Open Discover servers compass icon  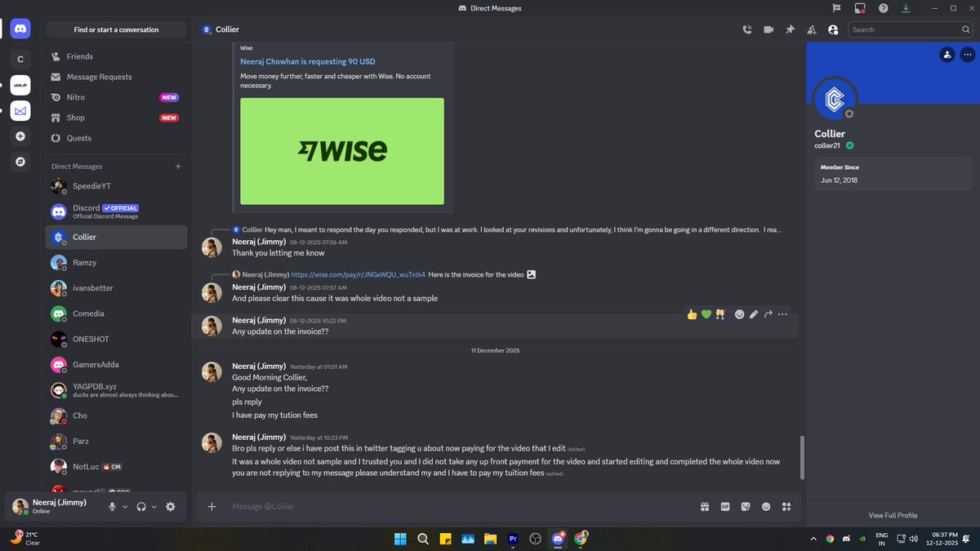[20, 162]
